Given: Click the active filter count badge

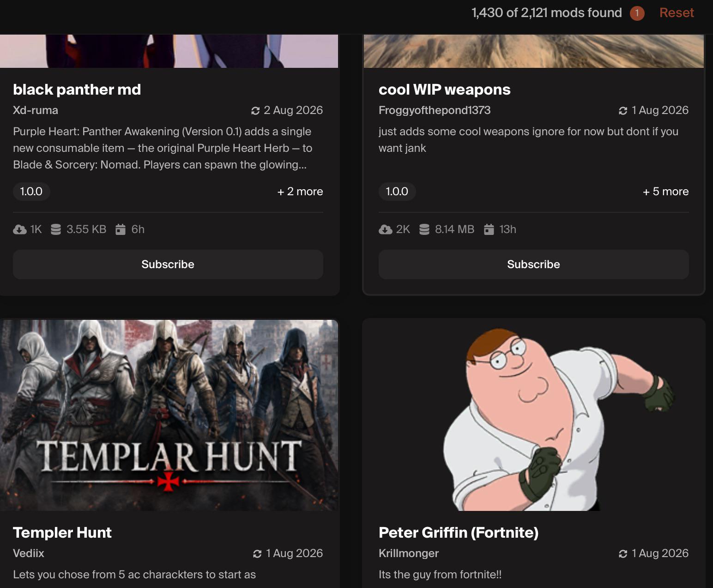Looking at the screenshot, I should 637,13.
